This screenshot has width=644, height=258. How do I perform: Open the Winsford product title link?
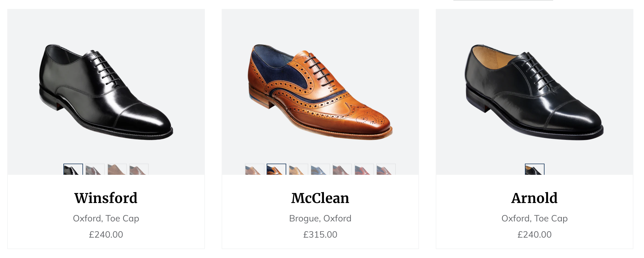[x=106, y=198]
